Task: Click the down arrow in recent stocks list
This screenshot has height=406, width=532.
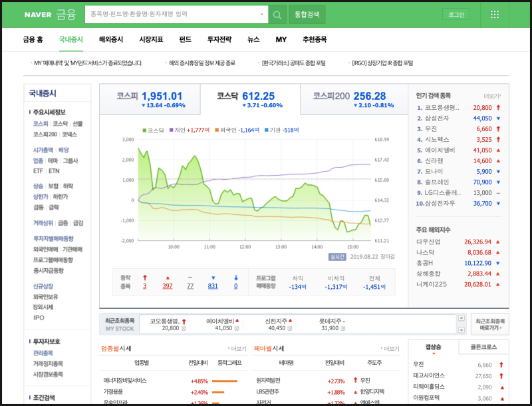Action: [461, 329]
